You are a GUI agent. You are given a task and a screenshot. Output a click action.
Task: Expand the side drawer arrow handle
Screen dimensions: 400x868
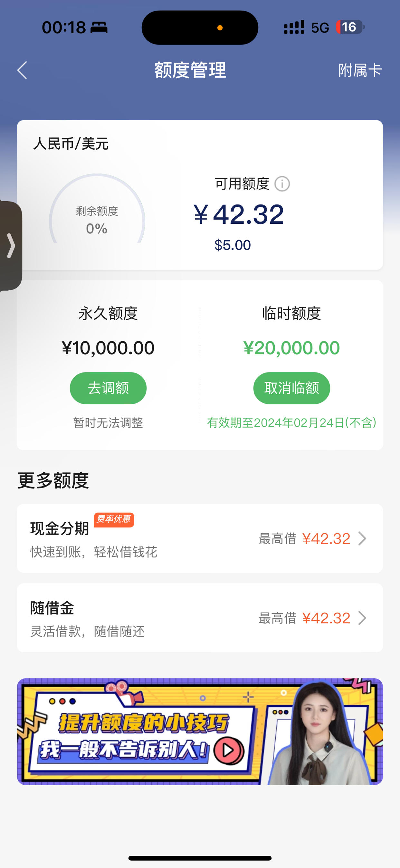(x=11, y=246)
